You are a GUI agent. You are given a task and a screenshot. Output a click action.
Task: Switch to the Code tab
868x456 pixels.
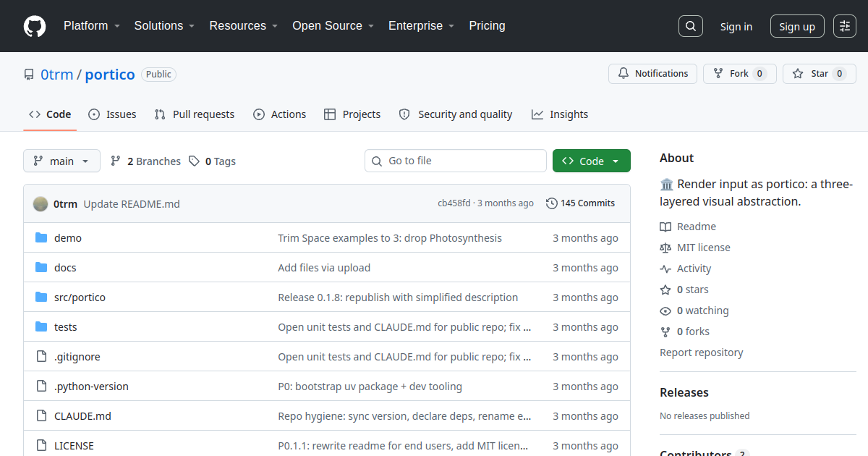[x=50, y=114]
